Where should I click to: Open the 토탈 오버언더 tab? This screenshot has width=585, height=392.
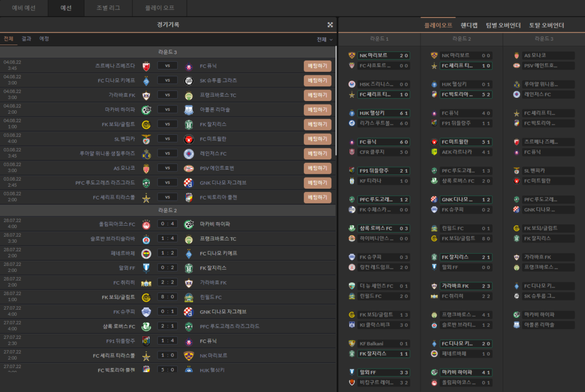(x=546, y=25)
